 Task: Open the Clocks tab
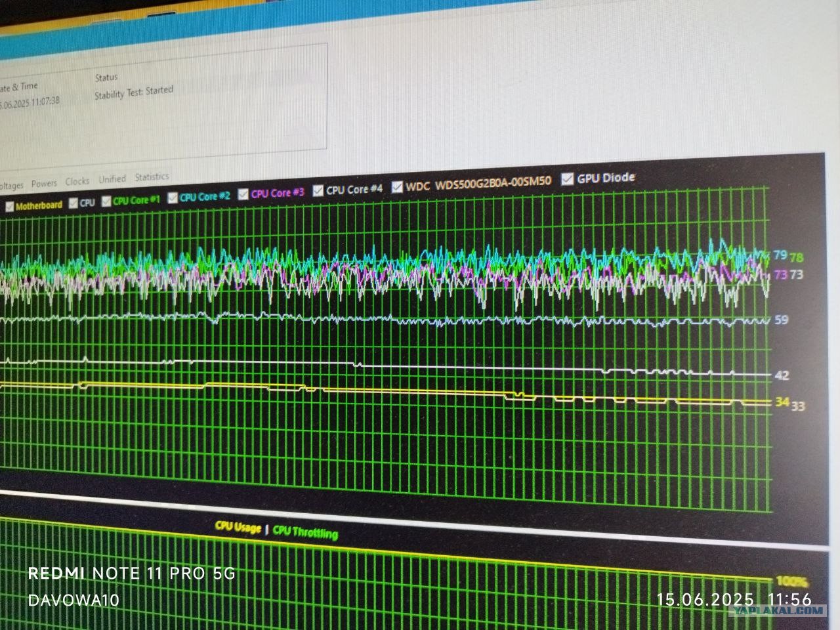[77, 181]
